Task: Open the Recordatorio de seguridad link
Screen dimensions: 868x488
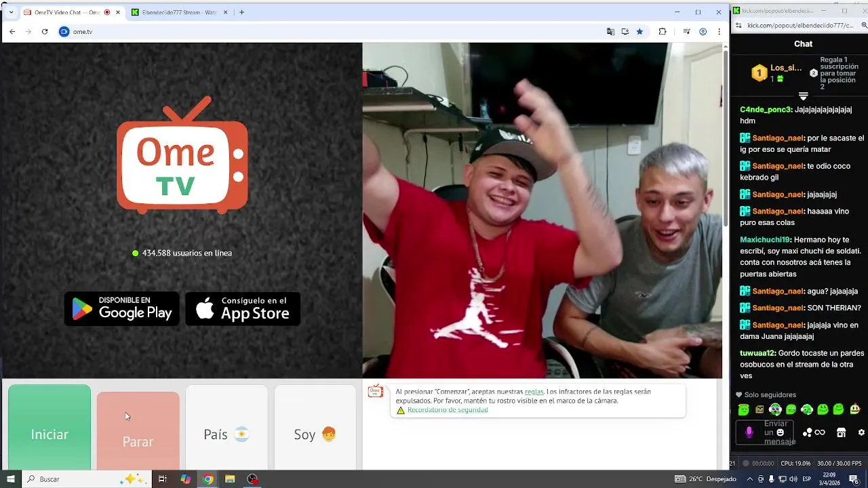Action: pos(448,410)
